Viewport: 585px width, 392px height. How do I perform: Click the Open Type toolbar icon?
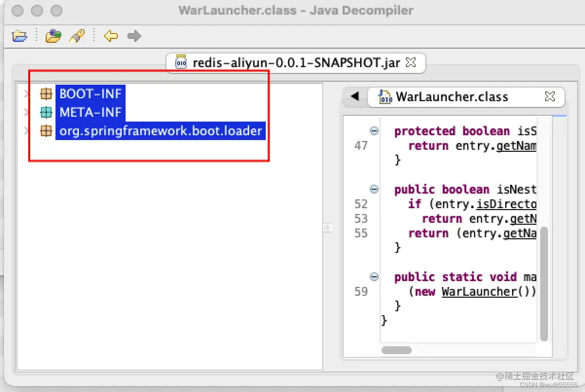[54, 36]
